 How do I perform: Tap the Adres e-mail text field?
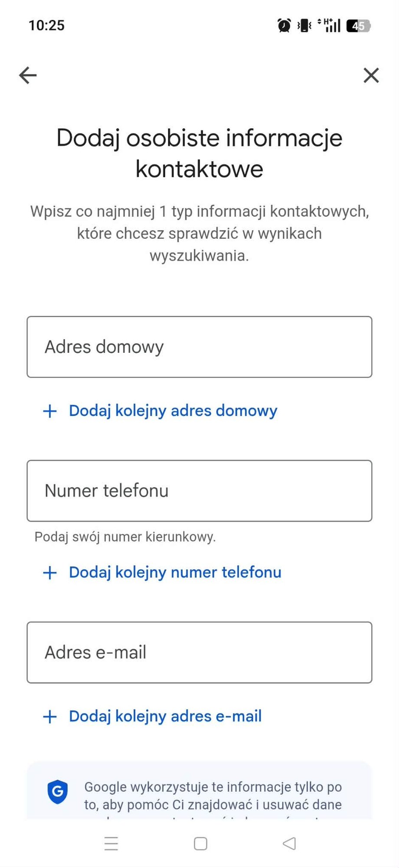point(199,652)
